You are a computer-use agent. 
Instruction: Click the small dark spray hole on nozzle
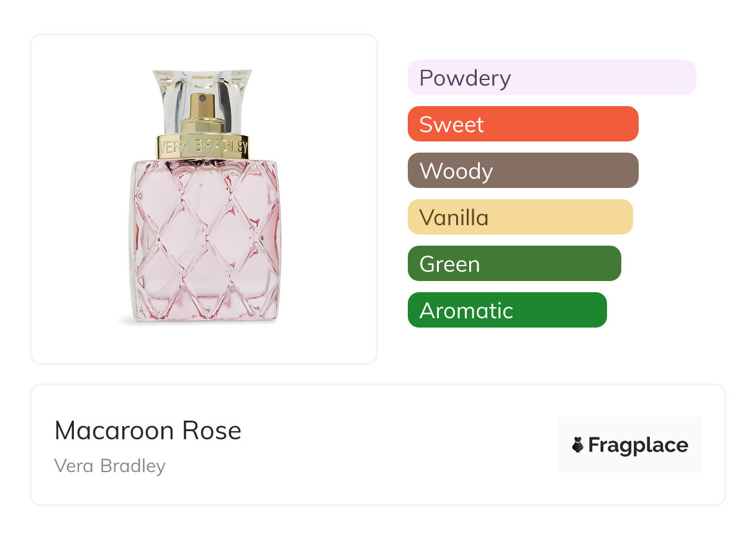click(x=201, y=97)
